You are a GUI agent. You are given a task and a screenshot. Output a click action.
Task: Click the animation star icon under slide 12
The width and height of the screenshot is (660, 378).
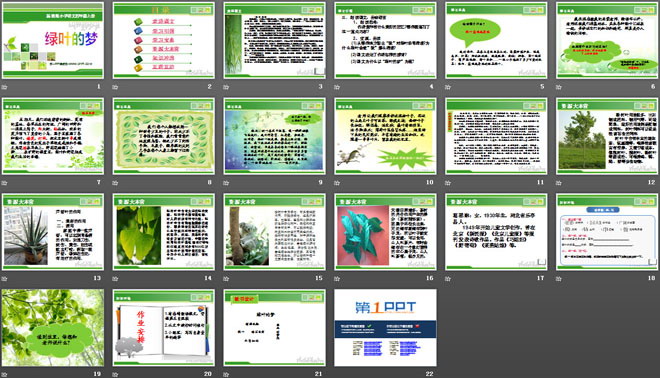tap(559, 183)
